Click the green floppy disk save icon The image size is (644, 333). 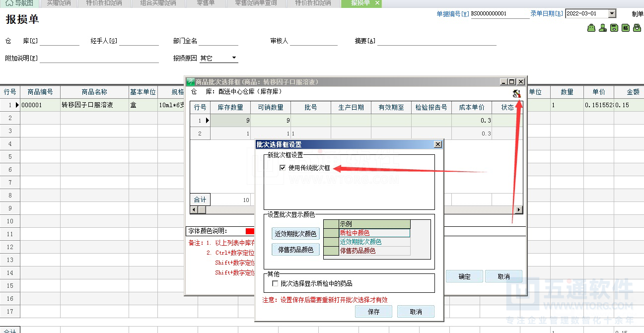[614, 28]
